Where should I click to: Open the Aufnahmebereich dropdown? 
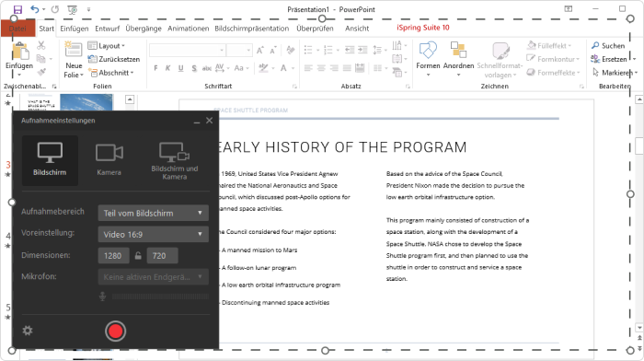coord(154,213)
